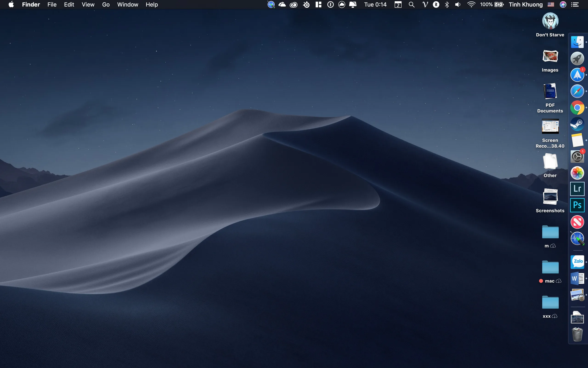The width and height of the screenshot is (588, 368).
Task: Open Apple News in the Dock
Action: 577,222
